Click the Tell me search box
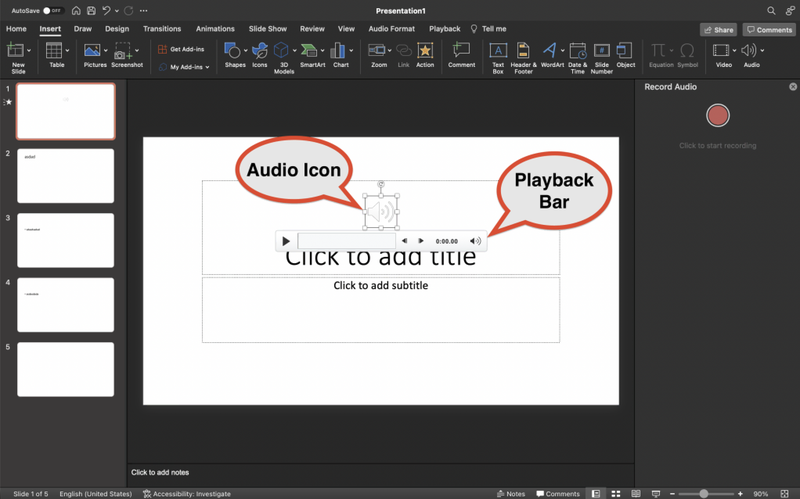The image size is (800, 499). 489,29
